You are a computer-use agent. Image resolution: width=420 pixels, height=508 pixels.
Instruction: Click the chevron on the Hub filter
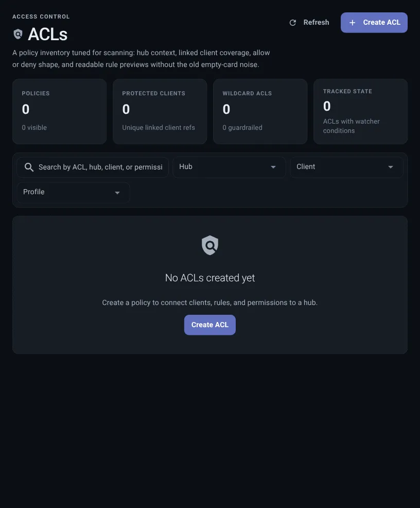273,166
